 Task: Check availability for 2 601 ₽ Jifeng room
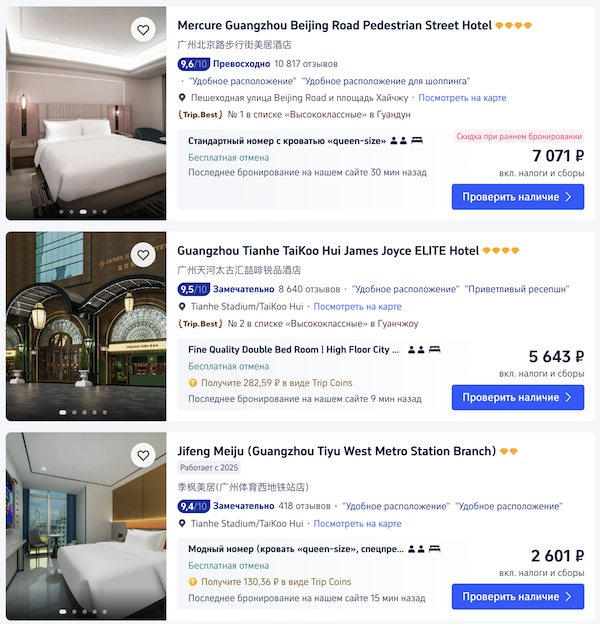click(518, 596)
